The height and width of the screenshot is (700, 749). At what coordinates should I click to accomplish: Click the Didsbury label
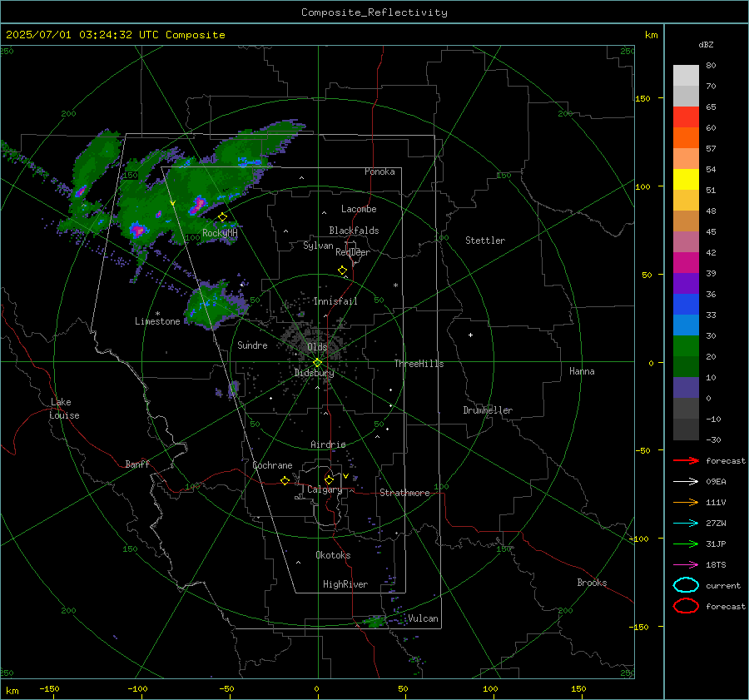pos(314,373)
